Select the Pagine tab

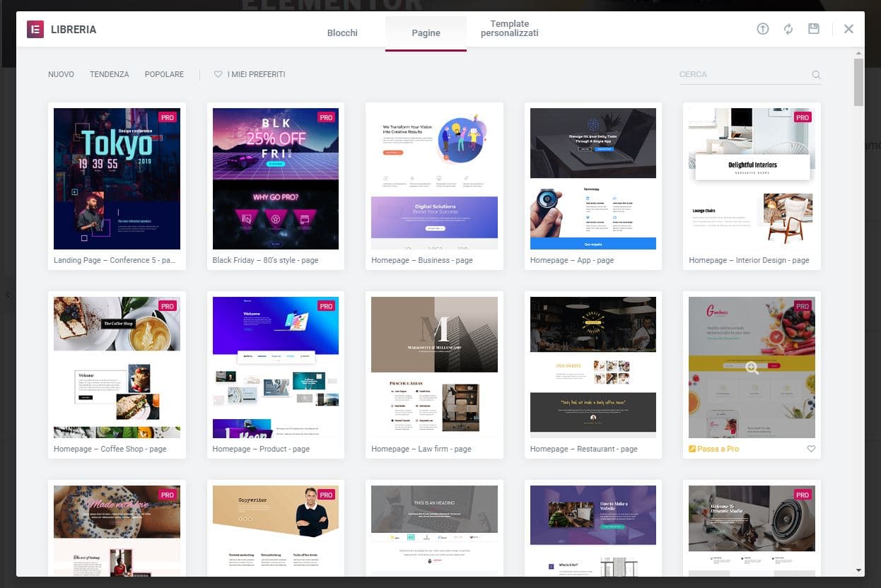426,33
